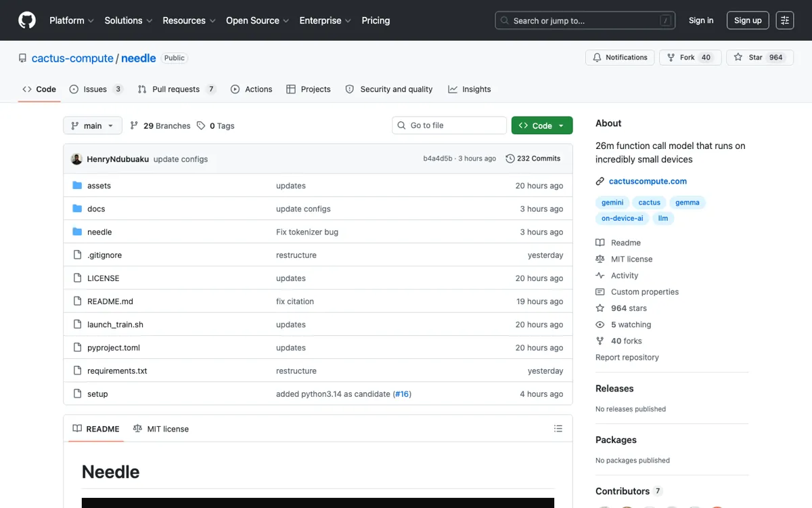Focus the Search or jump to field
Viewport: 812px width, 508px height.
click(585, 20)
